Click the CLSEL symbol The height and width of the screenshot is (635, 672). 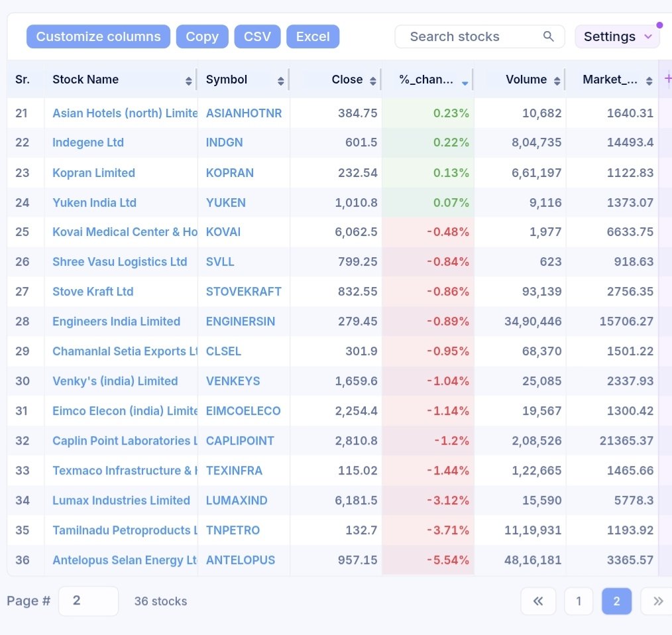click(x=223, y=351)
